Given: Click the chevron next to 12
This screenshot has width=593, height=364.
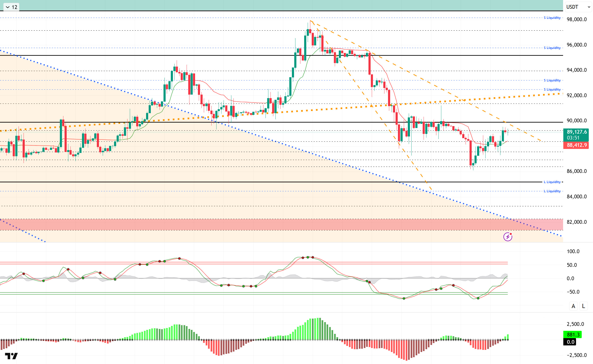Looking at the screenshot, I should pos(8,7).
